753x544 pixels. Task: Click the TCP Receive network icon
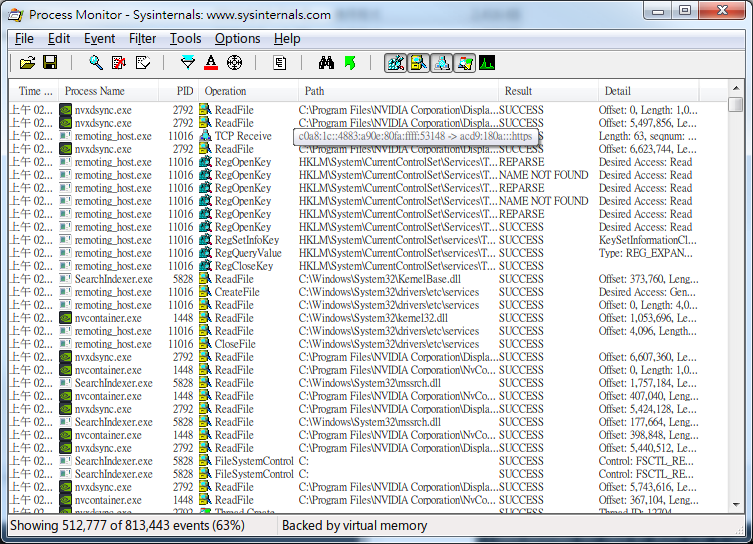click(x=206, y=136)
